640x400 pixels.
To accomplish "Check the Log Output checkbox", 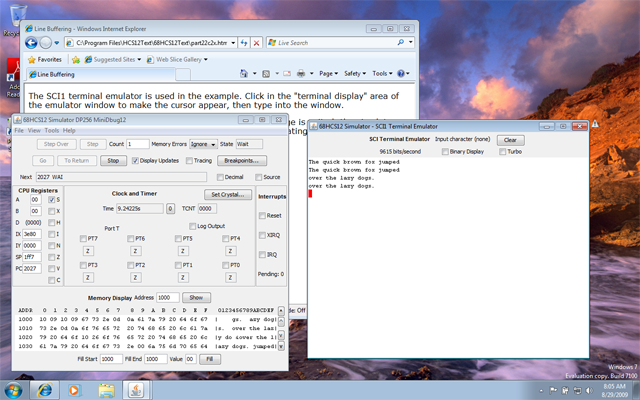I will [192, 226].
